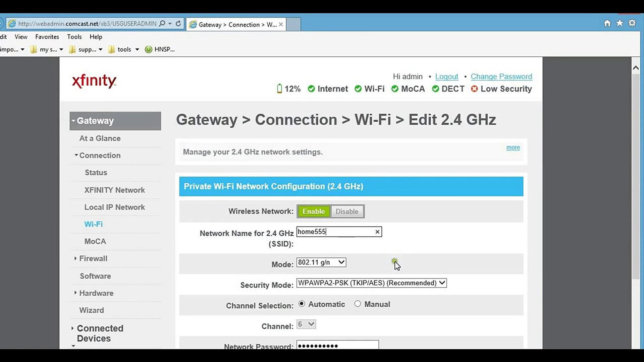
Task: Switch to Gateway > Connection browser tab
Action: click(x=236, y=24)
